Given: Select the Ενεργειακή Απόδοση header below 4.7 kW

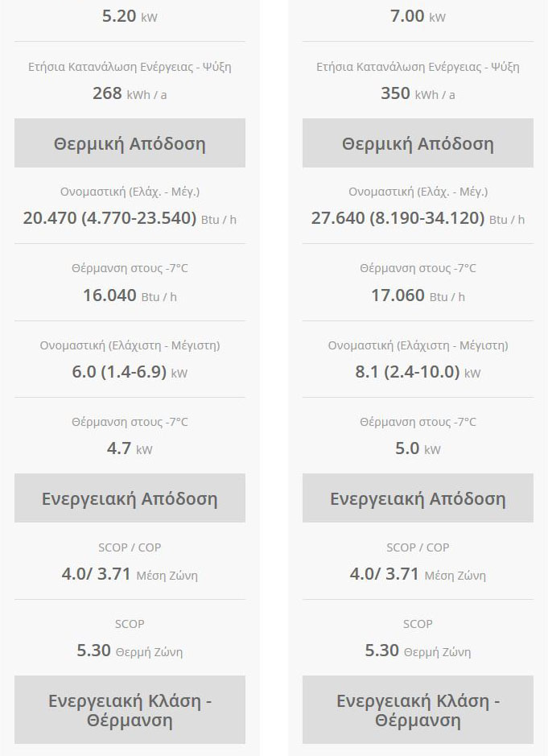Looking at the screenshot, I should (130, 498).
